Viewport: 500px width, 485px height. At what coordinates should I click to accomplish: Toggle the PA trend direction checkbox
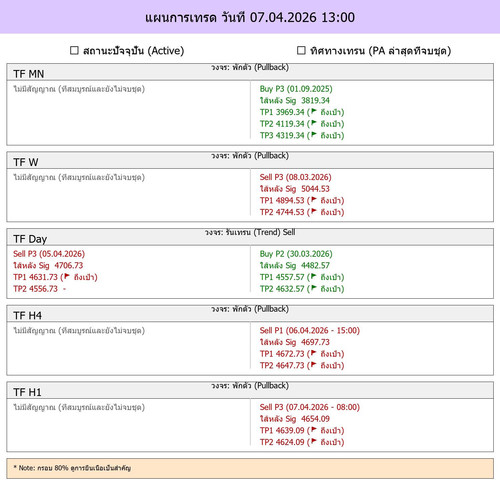point(301,50)
